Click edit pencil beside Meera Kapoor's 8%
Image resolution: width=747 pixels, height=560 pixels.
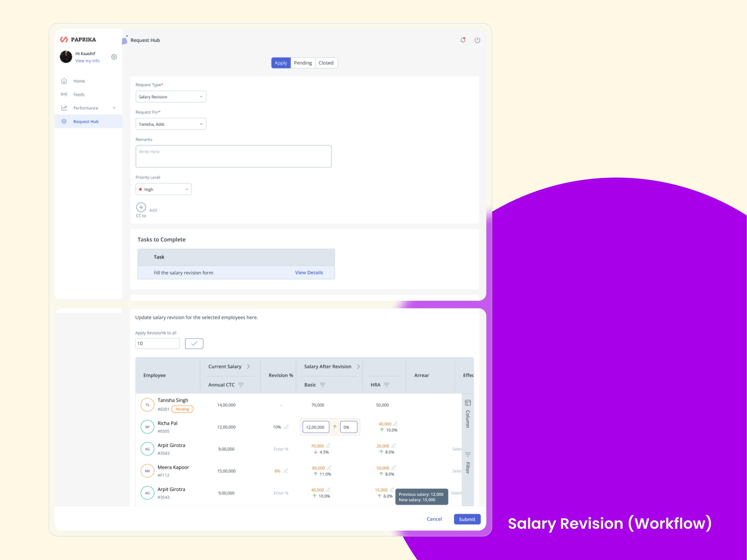coord(286,471)
